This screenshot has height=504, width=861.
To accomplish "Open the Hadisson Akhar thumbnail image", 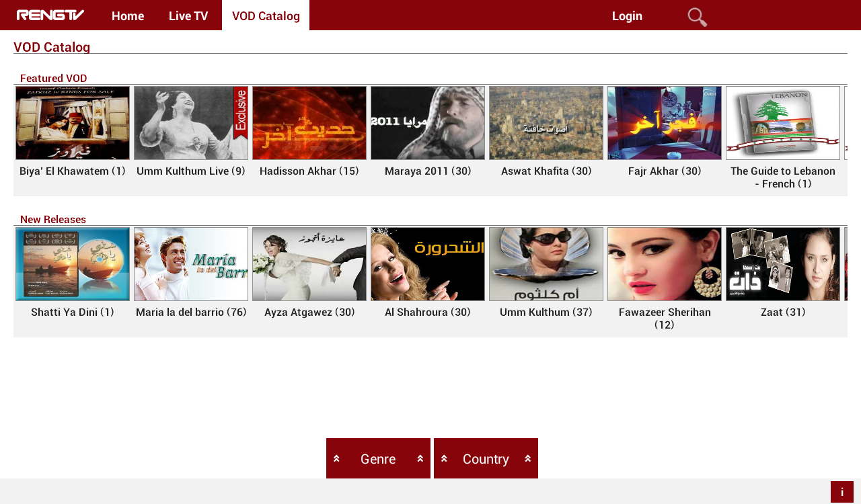I will [x=309, y=123].
